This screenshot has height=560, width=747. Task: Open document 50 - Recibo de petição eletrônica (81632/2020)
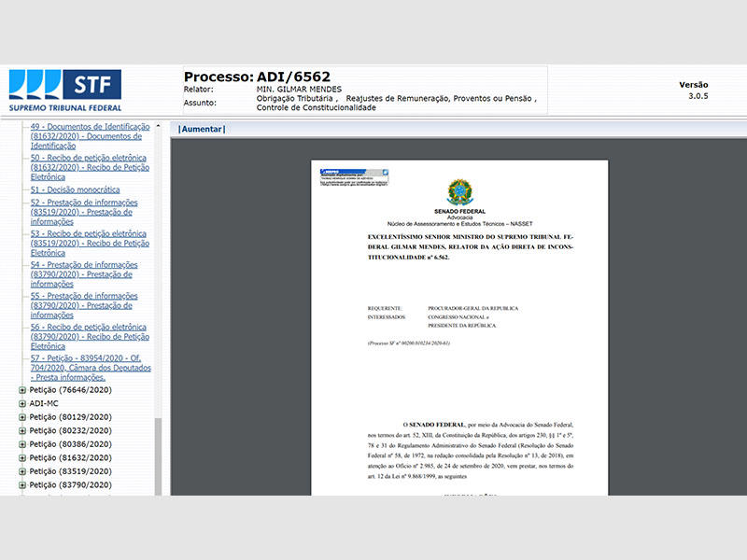tap(90, 167)
